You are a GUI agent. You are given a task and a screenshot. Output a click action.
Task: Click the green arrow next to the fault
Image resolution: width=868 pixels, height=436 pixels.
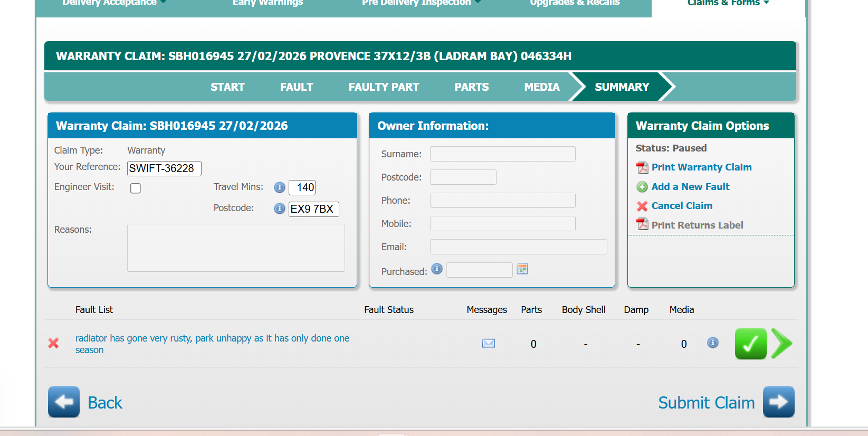tap(781, 344)
